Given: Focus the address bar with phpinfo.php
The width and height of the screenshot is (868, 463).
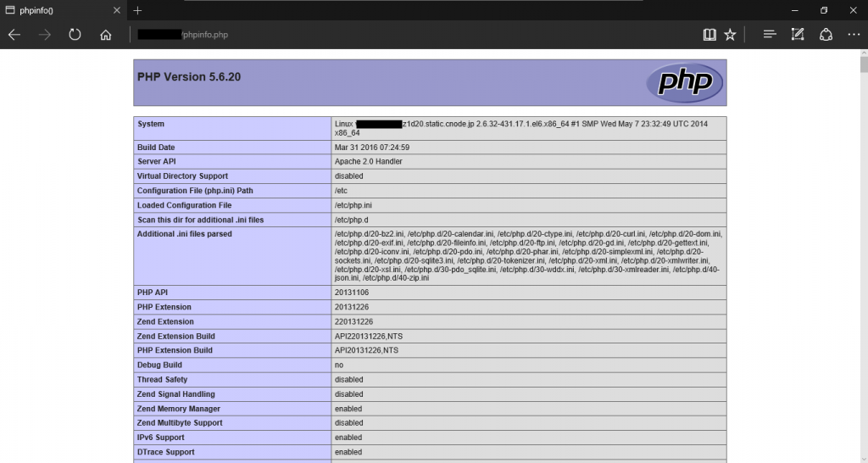Looking at the screenshot, I should tap(409, 35).
